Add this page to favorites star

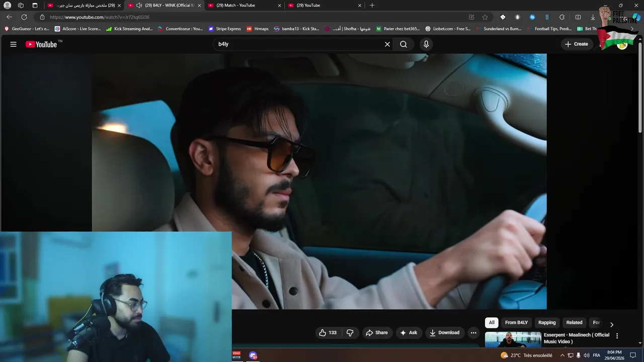click(x=485, y=17)
